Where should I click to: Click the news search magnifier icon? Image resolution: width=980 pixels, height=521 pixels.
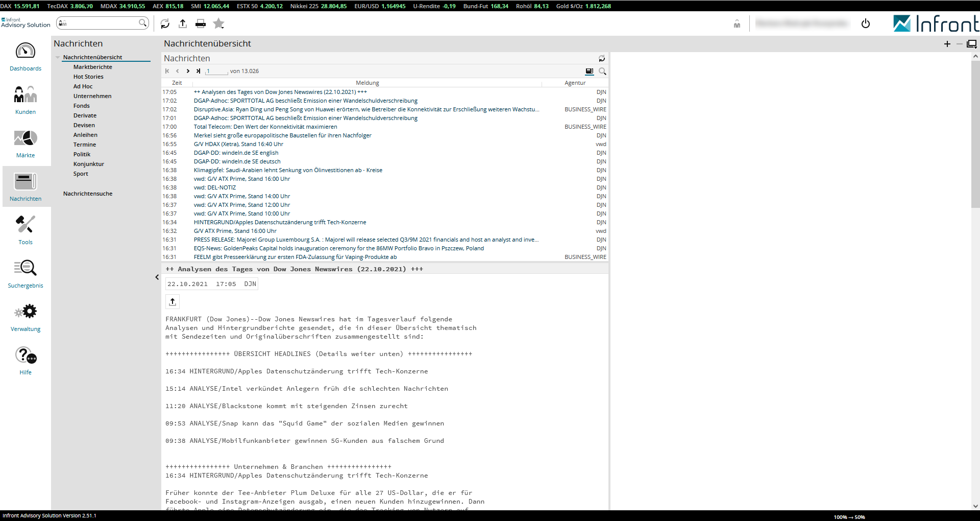point(602,72)
